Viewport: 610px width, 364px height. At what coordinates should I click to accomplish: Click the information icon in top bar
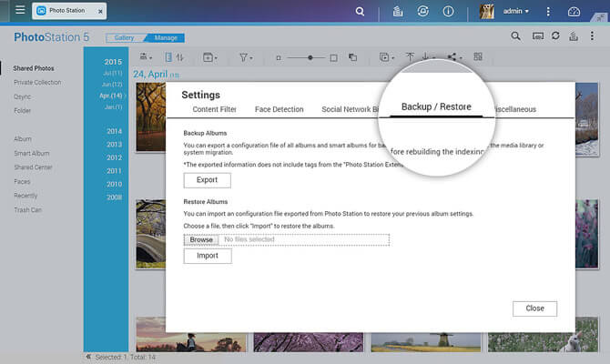click(448, 12)
